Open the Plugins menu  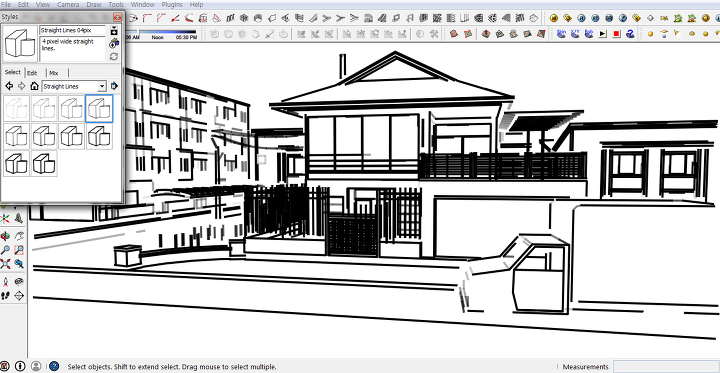pyautogui.click(x=172, y=5)
